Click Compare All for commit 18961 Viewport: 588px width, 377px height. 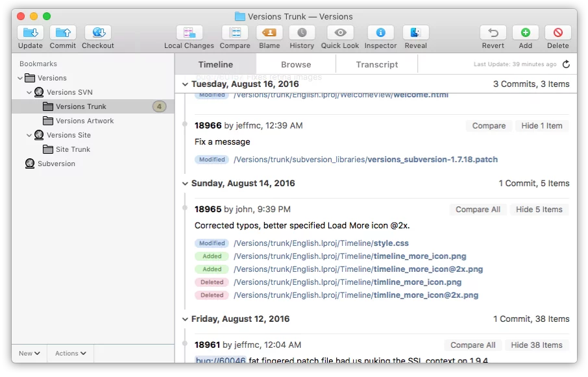coord(472,345)
